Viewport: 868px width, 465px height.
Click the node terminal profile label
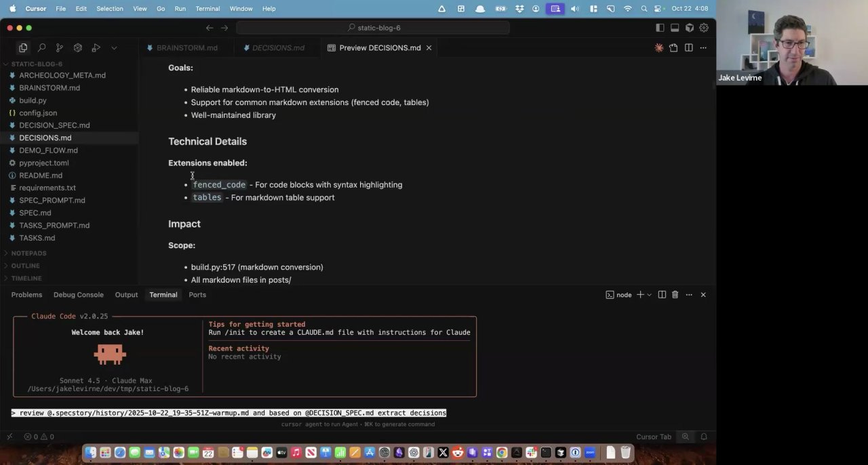618,295
